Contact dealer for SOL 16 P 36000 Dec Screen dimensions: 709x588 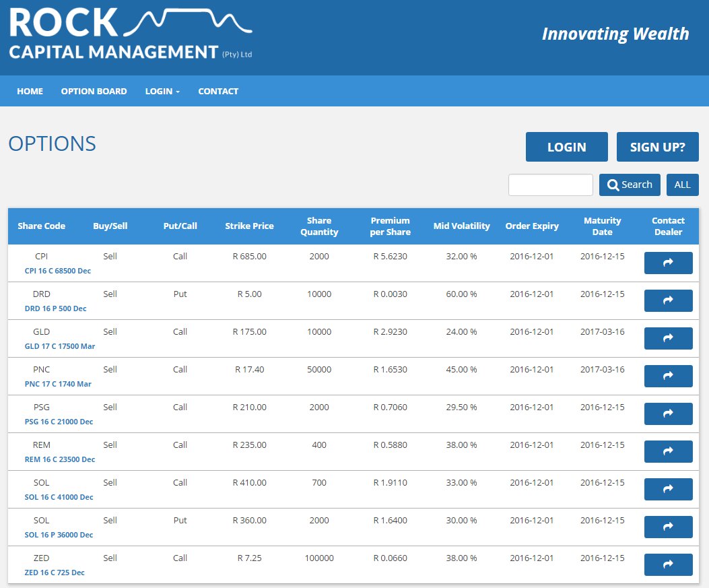click(x=668, y=527)
